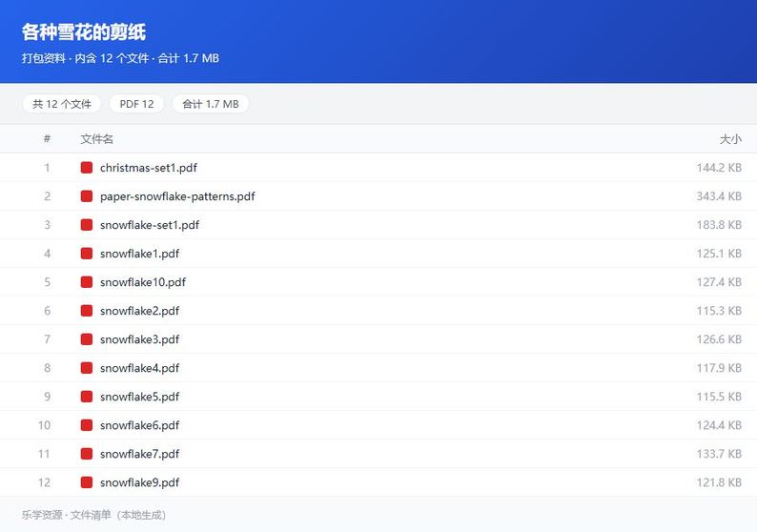The width and height of the screenshot is (757, 532).
Task: Click the size value 117.9 KB
Action: pos(719,368)
